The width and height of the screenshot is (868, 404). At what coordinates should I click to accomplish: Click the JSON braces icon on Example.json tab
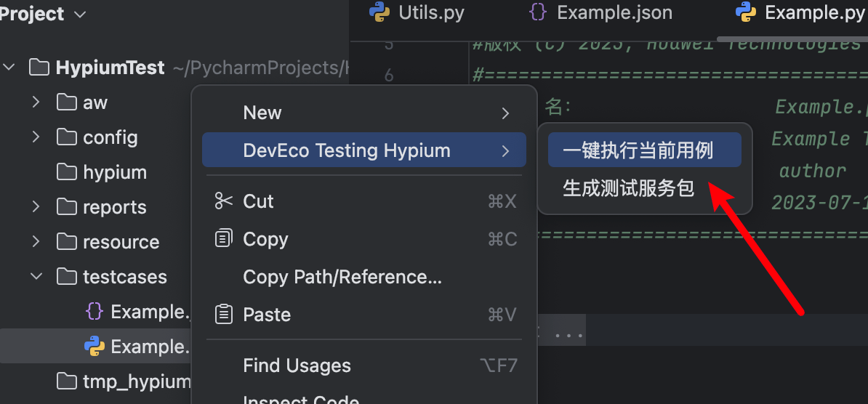pos(538,12)
